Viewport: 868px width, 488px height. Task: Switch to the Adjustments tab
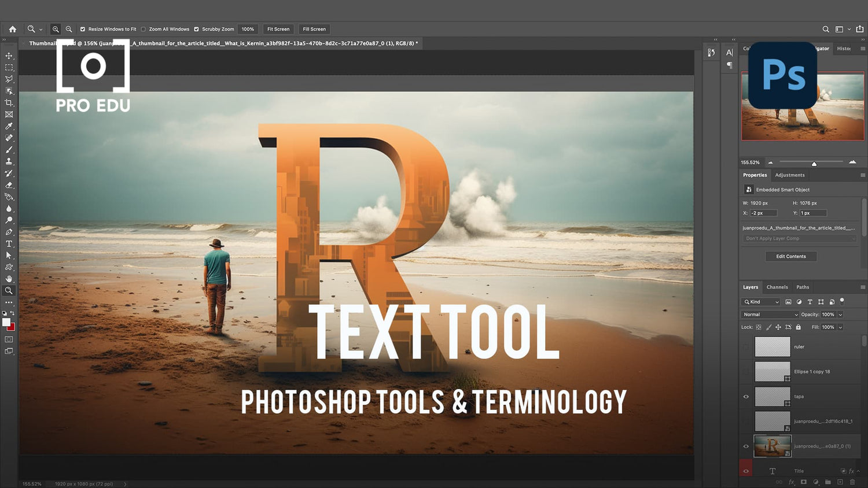click(x=790, y=175)
